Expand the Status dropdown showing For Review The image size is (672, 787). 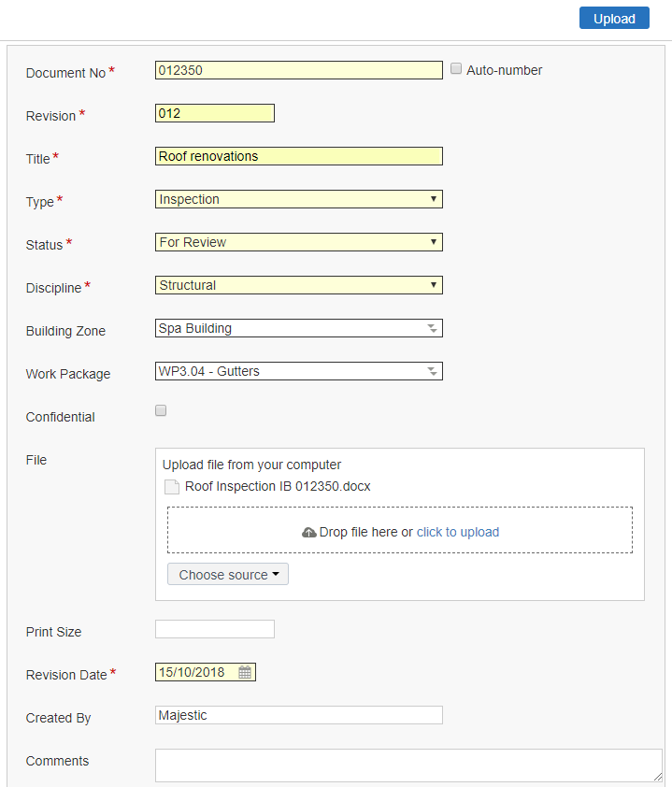[x=298, y=242]
